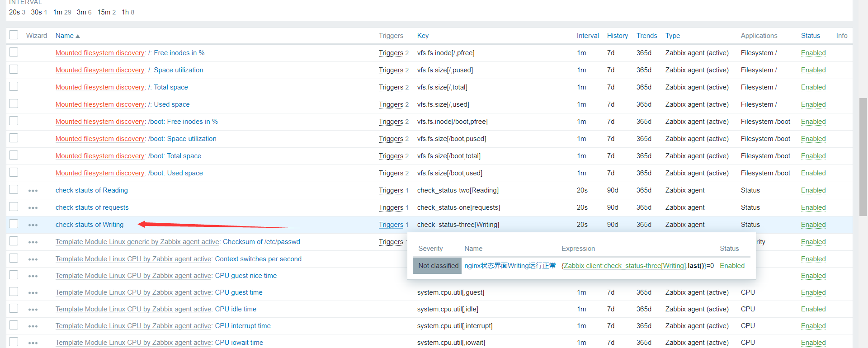Open Template Module Linux CPU link for CPU guest time
The height and width of the screenshot is (348, 868).
pyautogui.click(x=133, y=292)
